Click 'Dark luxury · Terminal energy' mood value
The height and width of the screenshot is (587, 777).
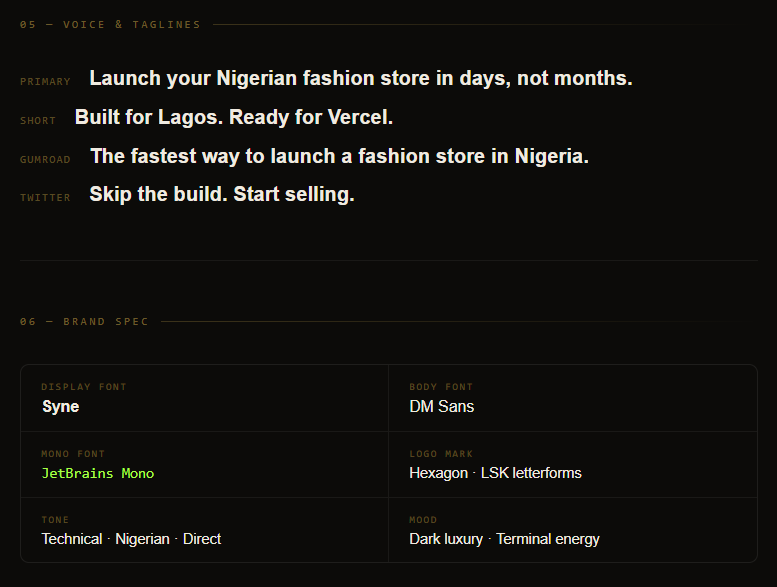[504, 539]
